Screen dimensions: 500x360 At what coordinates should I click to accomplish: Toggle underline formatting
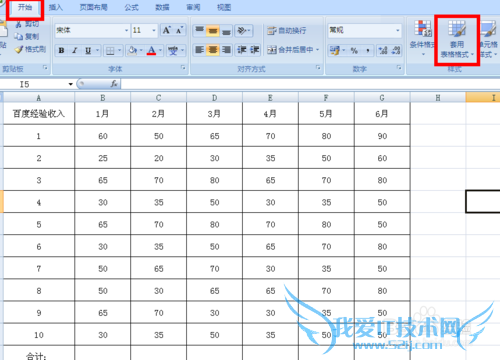88,50
